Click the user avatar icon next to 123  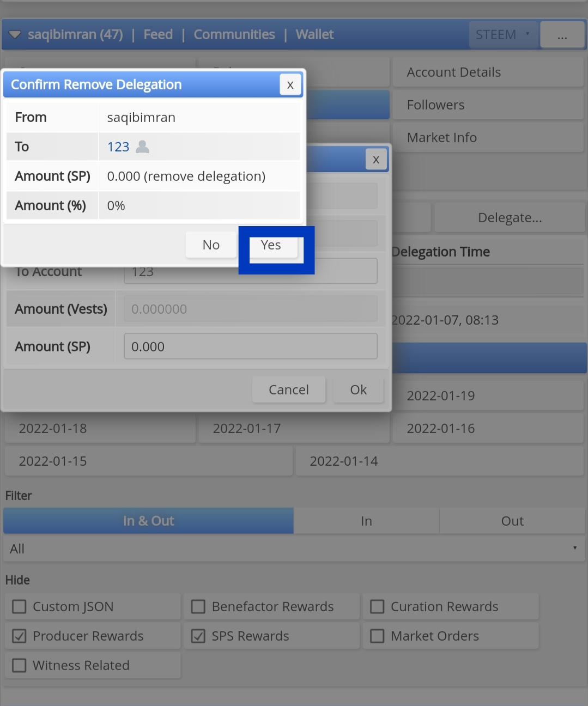click(x=142, y=147)
